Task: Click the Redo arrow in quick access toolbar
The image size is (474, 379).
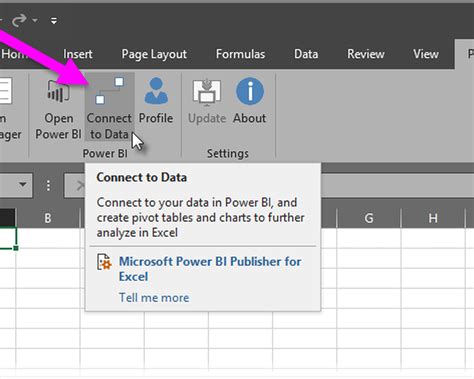Action: tap(19, 20)
